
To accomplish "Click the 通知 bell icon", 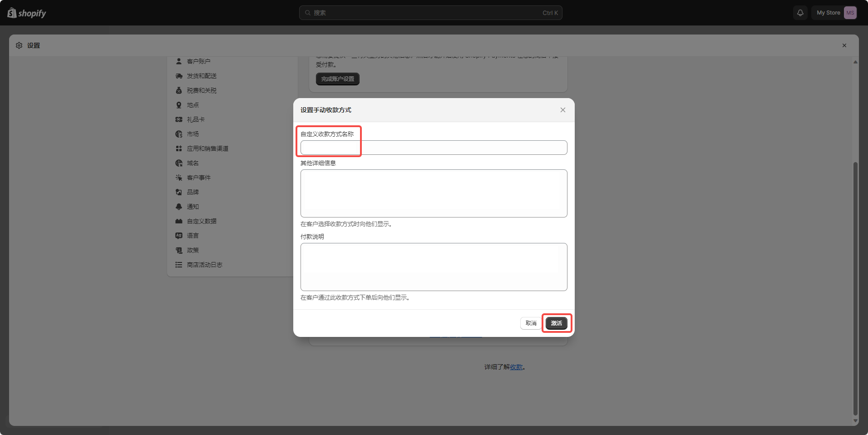I will [x=179, y=207].
